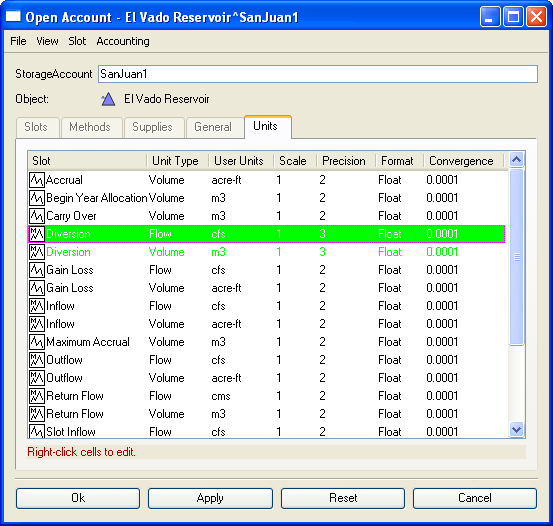Click the Maximum Accrual slot icon

[x=37, y=342]
